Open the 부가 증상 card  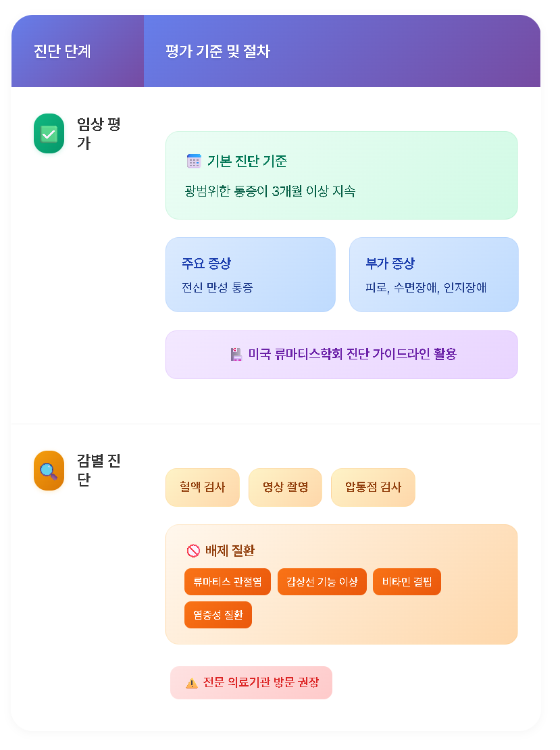click(434, 274)
